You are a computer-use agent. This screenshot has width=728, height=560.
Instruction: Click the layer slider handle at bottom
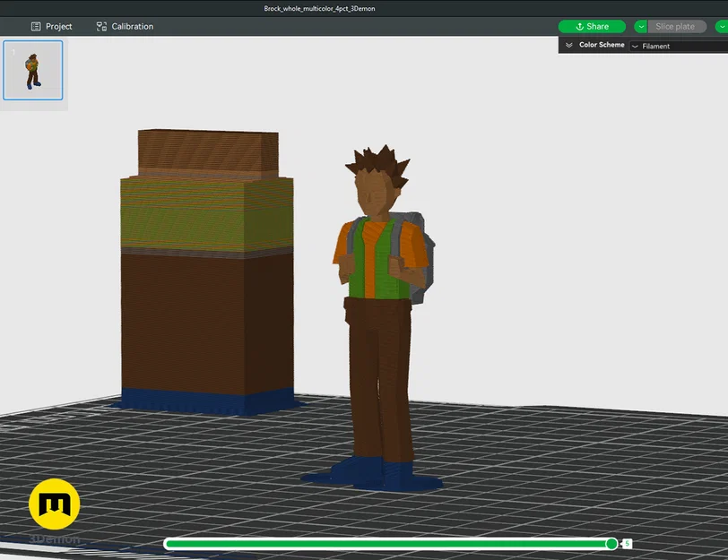click(611, 543)
